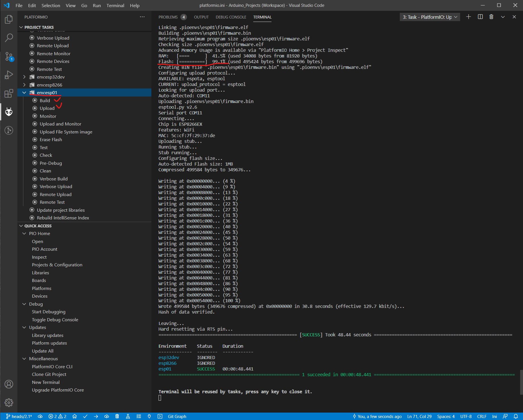This screenshot has width=523, height=420.
Task: Click PlatformIO Clean trash icon in status bar
Action: 117,416
